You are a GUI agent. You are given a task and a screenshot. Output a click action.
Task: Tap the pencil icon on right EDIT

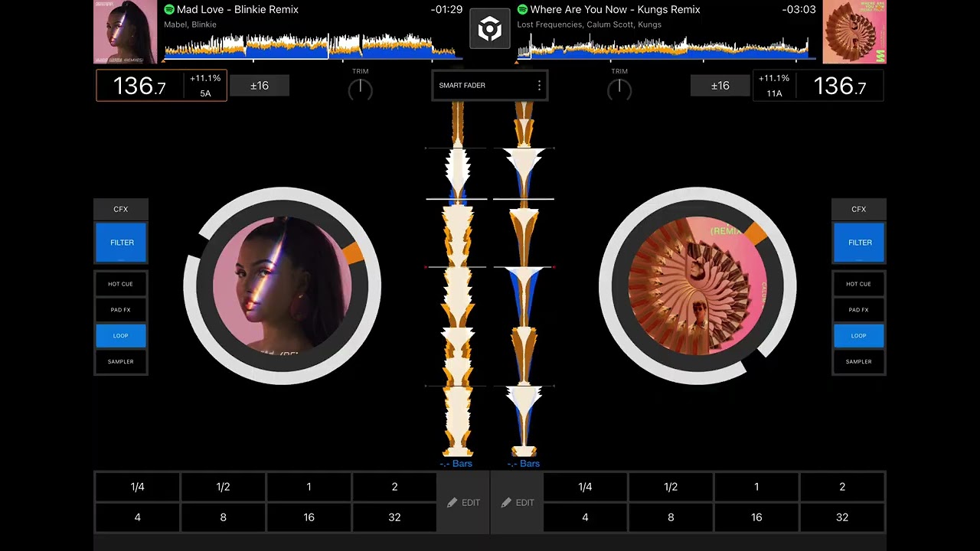point(506,503)
